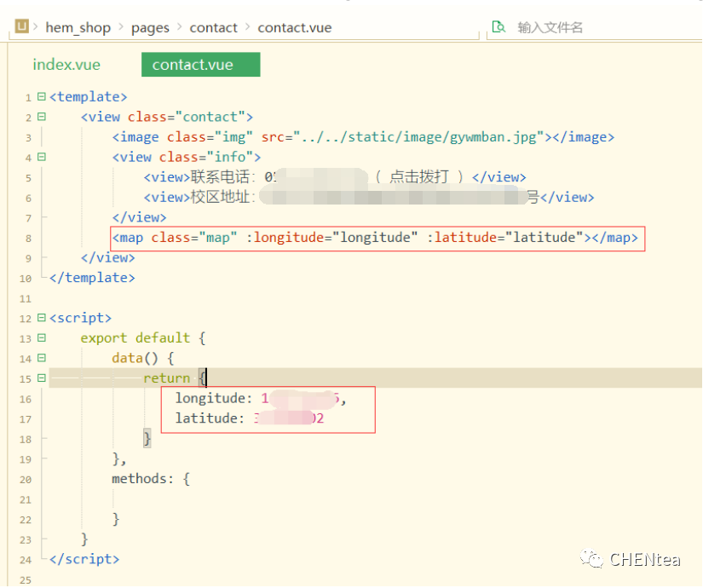Click the return keyword on line 15
This screenshot has height=588, width=703.
tap(167, 378)
